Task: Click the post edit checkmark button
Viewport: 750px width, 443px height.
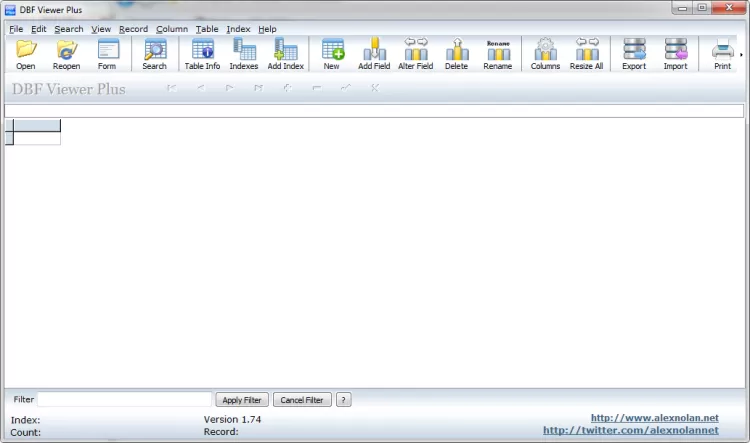Action: 346,88
